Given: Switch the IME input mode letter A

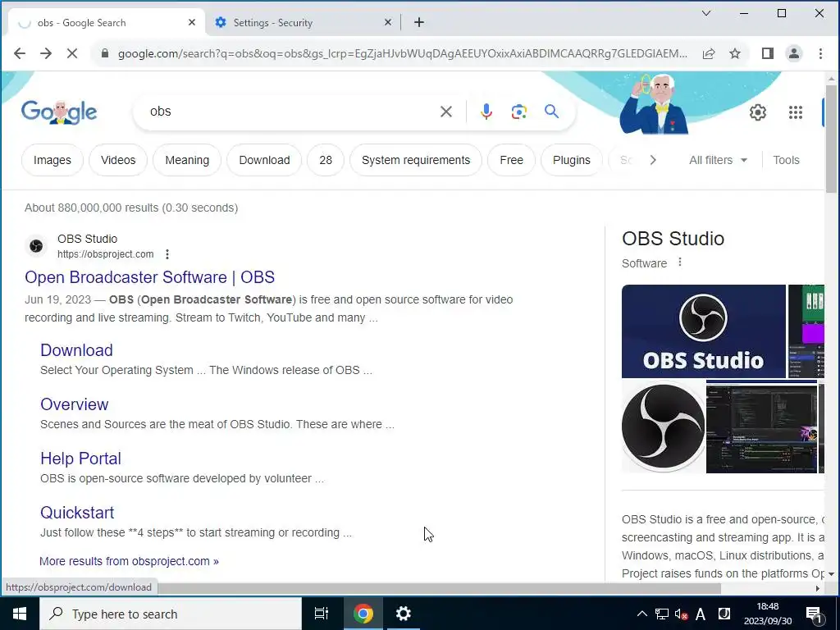Looking at the screenshot, I should click(701, 614).
